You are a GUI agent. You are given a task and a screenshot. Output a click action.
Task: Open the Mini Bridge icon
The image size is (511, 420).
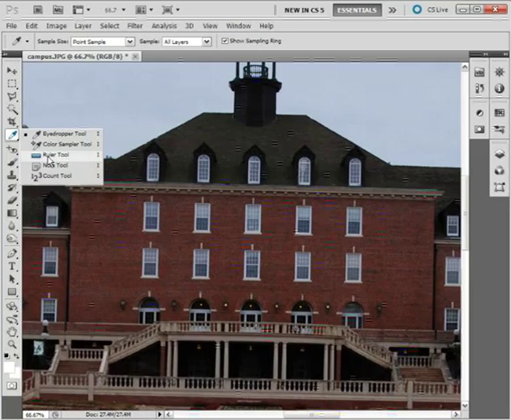point(58,10)
